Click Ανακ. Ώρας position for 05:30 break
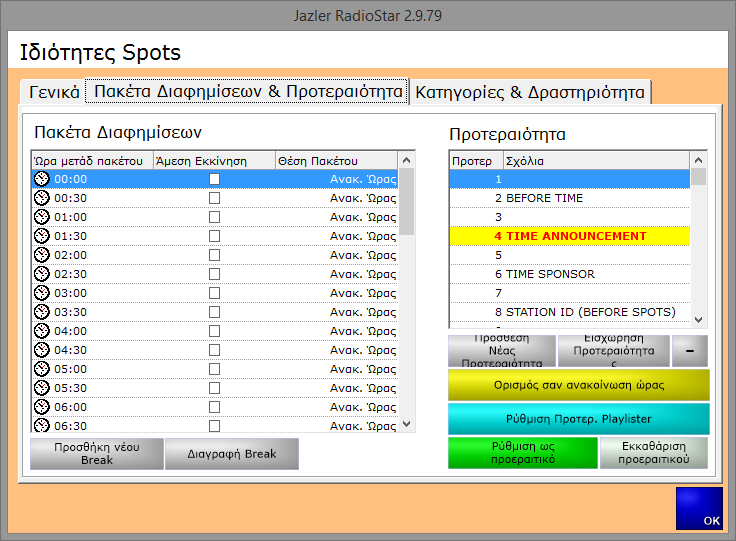Screen dimensions: 736x541 point(363,388)
